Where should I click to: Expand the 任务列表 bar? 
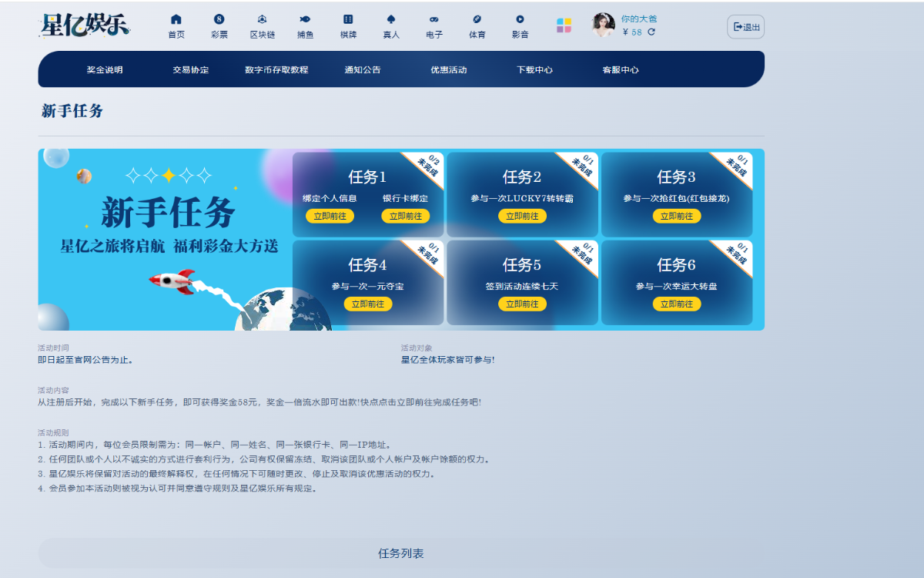click(401, 553)
